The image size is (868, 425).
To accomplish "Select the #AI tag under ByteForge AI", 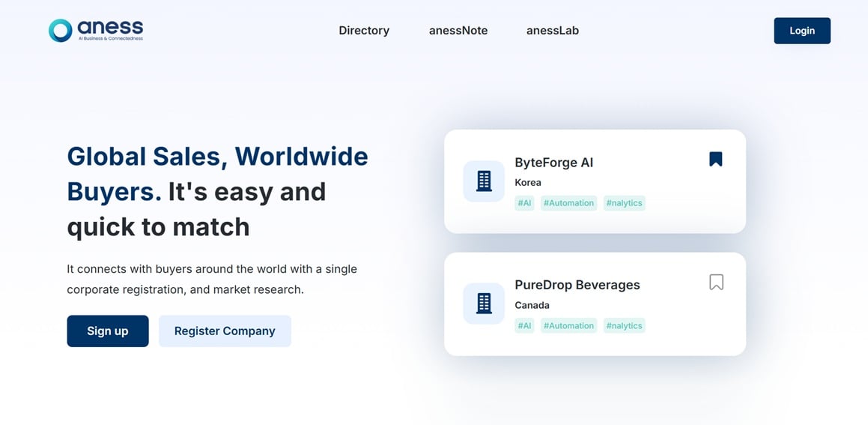I will (524, 203).
